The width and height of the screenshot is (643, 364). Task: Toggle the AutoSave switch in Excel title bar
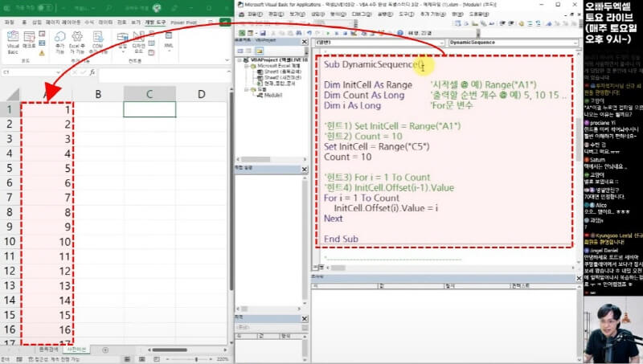point(44,8)
